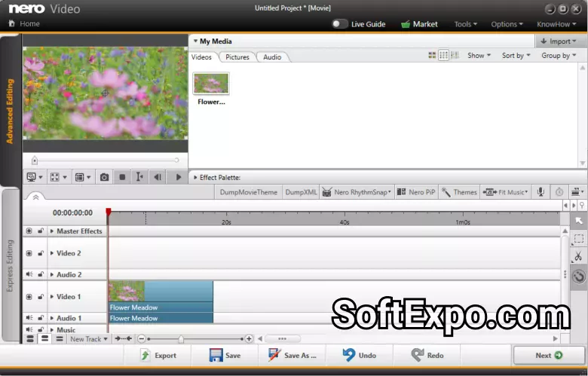Click the snapshot camera icon under the preview
588x376 pixels.
coord(104,177)
